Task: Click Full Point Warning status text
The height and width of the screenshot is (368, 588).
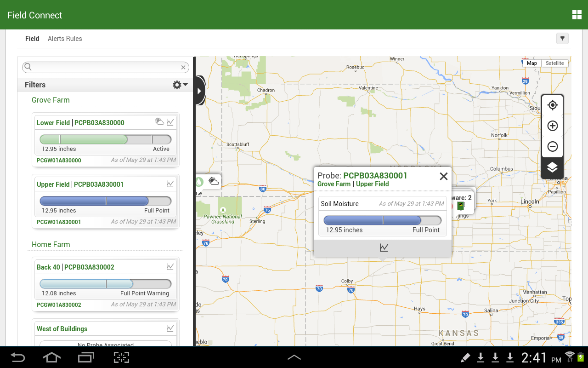Action: pyautogui.click(x=145, y=293)
